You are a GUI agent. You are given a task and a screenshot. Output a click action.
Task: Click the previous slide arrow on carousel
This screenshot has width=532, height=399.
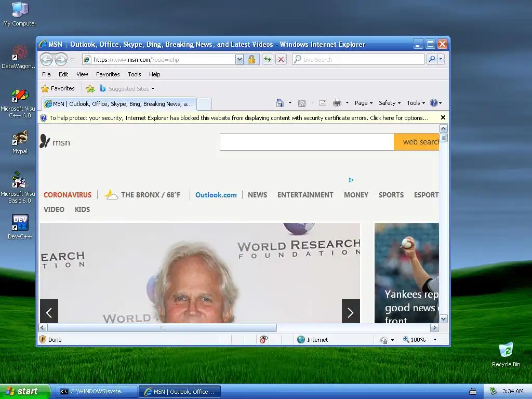pyautogui.click(x=49, y=312)
